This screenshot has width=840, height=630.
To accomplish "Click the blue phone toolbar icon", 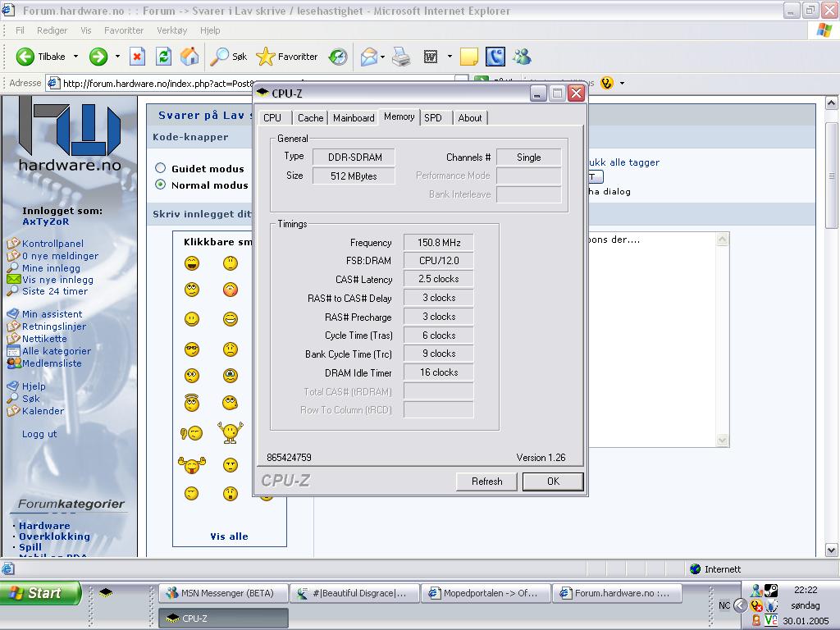I will point(495,57).
